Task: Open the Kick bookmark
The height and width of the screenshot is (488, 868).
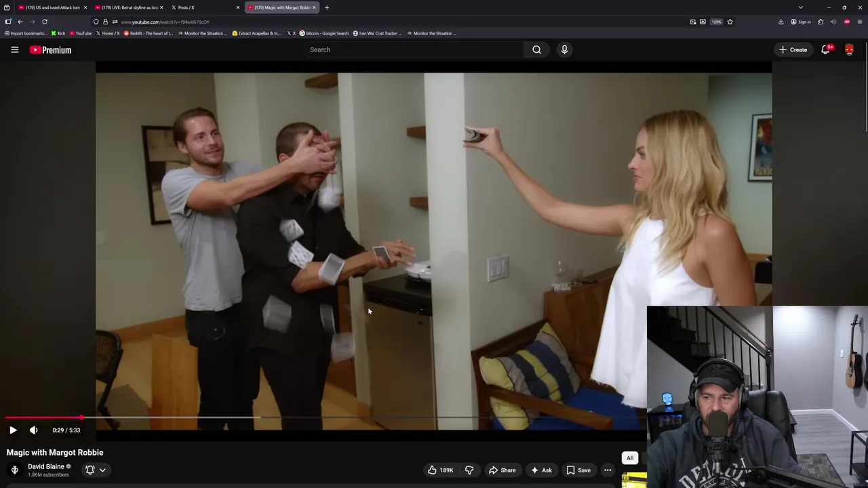Action: point(58,33)
